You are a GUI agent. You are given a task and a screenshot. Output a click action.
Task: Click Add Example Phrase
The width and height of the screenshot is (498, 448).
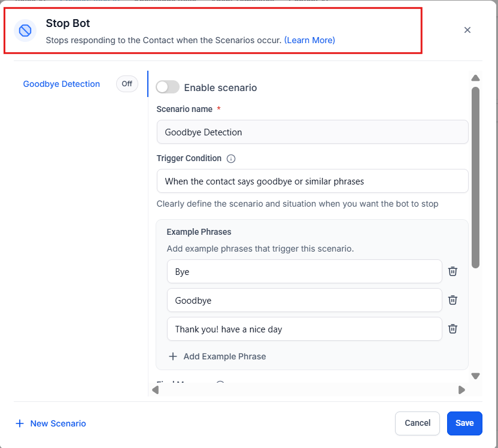(217, 356)
